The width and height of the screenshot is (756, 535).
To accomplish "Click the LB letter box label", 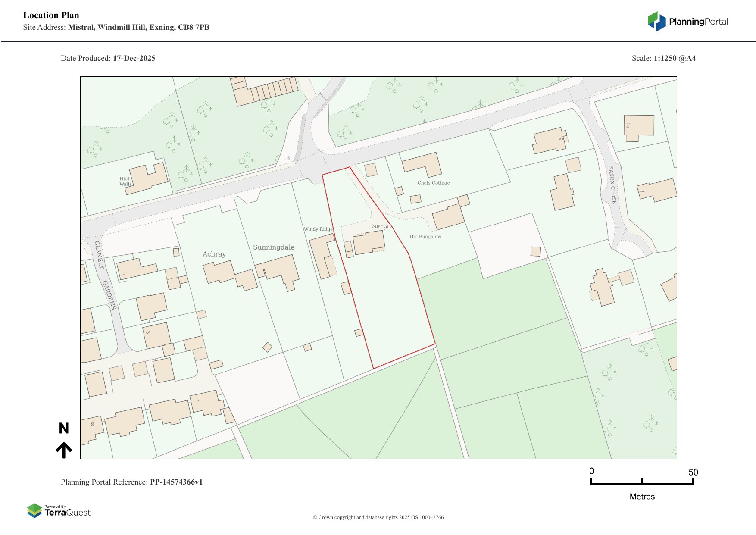I will (286, 158).
